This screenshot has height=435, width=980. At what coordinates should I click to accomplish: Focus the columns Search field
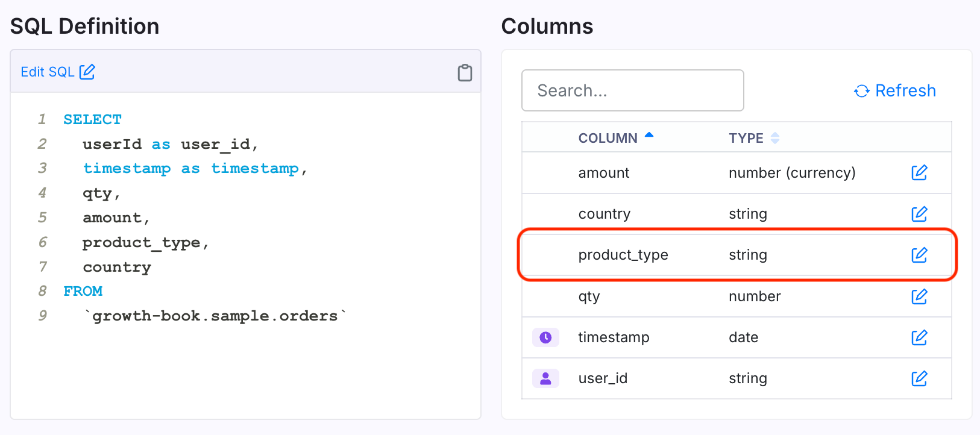[632, 90]
